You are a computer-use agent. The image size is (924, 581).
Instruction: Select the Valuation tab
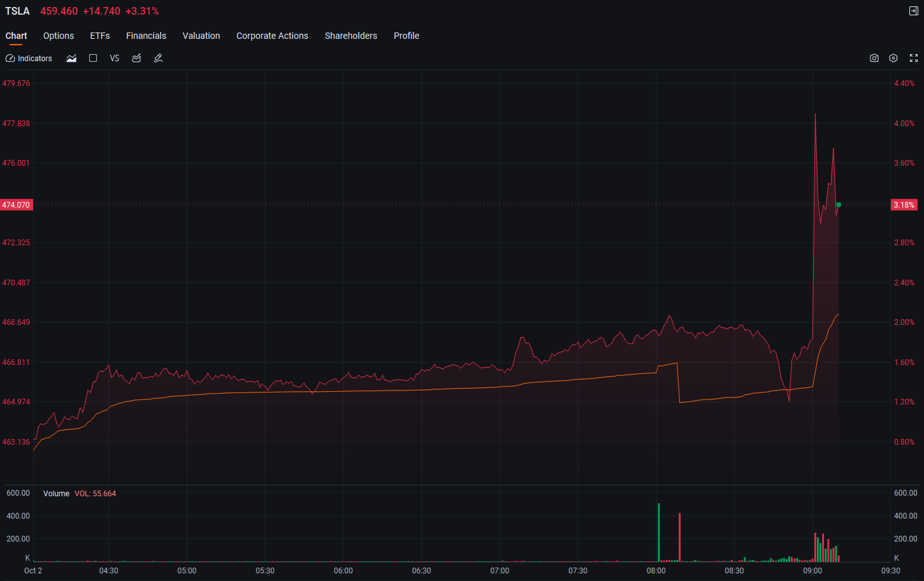point(201,36)
